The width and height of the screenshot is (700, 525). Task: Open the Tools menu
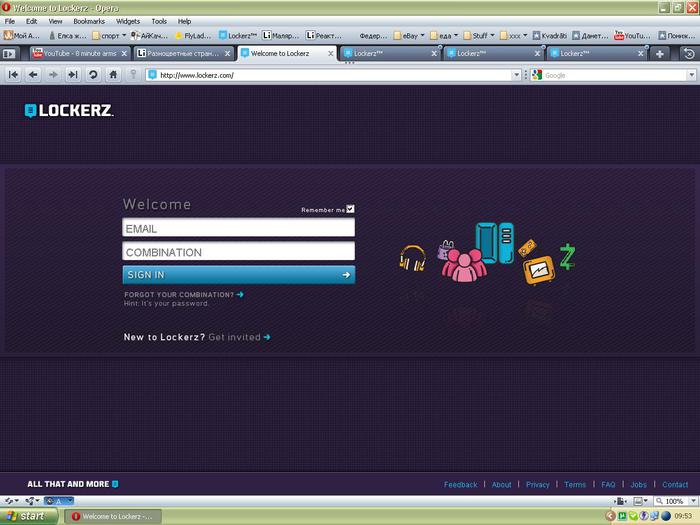click(x=159, y=21)
